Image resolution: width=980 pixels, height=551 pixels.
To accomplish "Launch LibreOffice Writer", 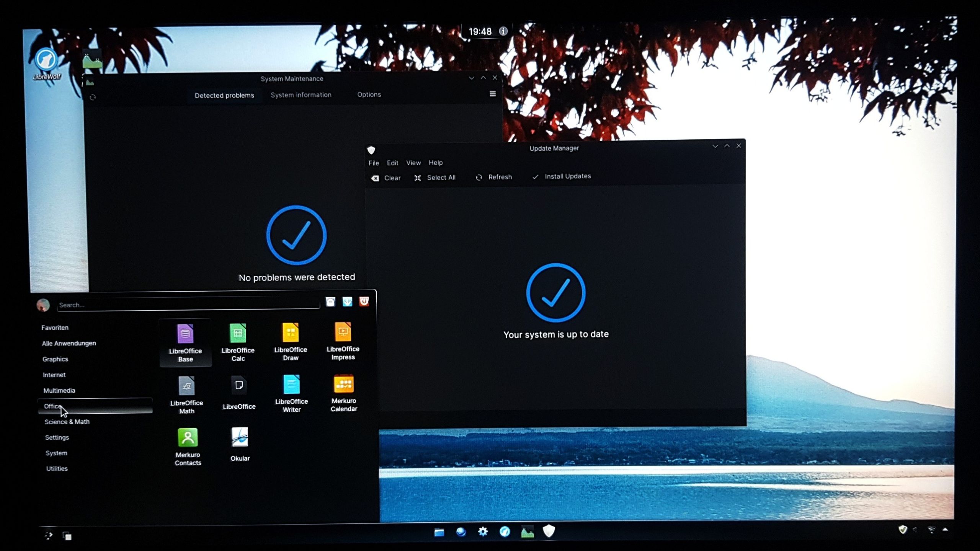I will [291, 393].
